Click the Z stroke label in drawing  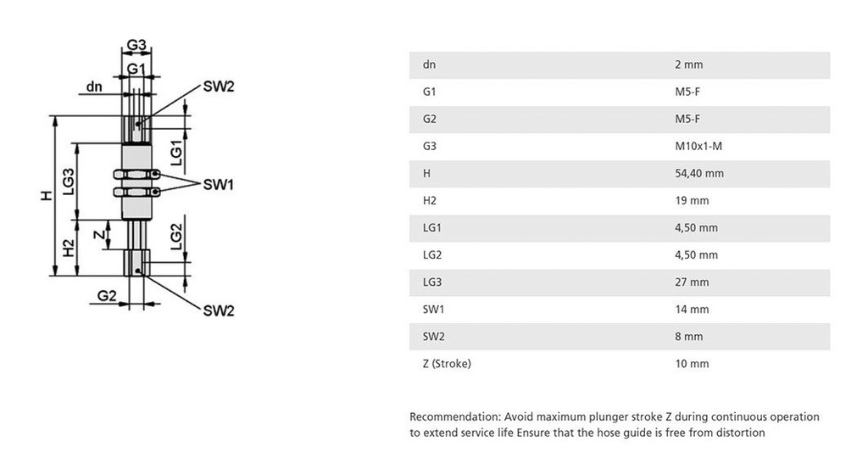click(99, 235)
